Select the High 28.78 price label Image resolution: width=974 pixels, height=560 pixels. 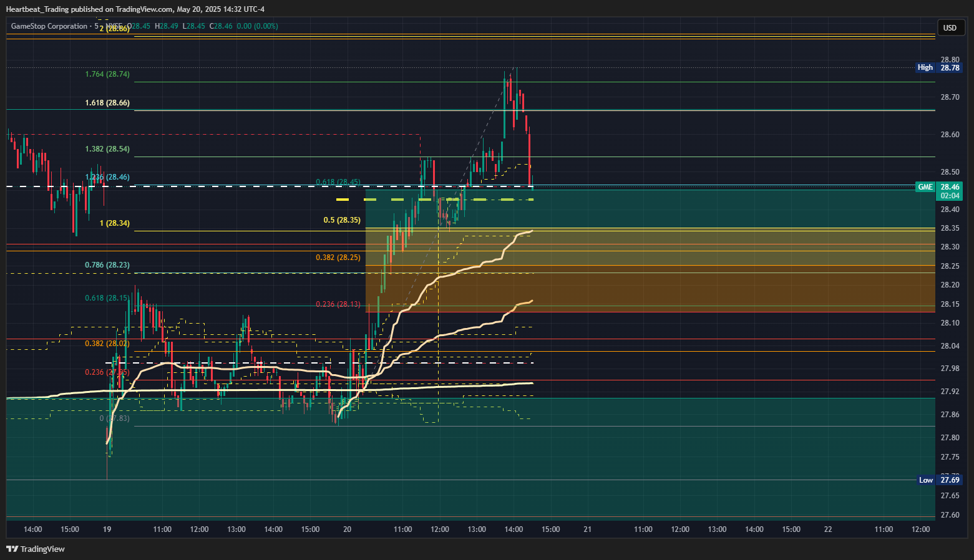click(x=940, y=67)
